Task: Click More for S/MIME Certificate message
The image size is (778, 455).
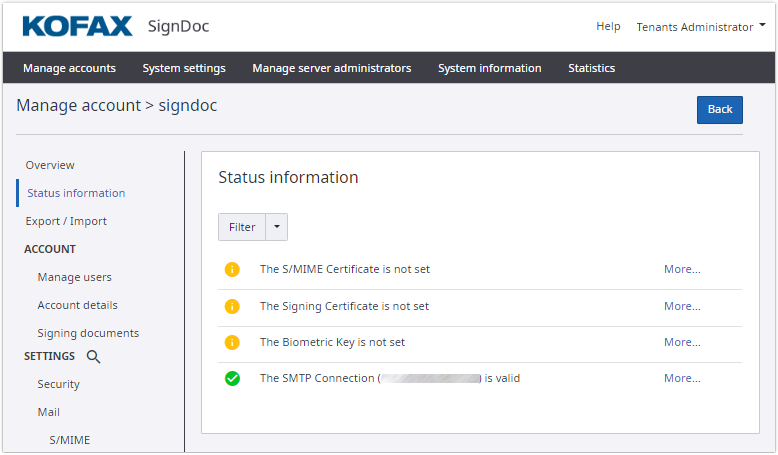Action: [682, 269]
